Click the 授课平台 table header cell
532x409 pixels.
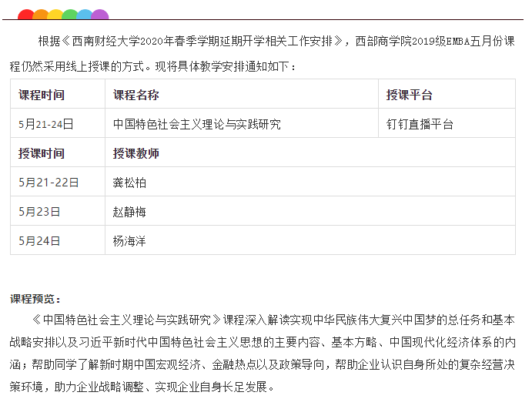pos(410,95)
